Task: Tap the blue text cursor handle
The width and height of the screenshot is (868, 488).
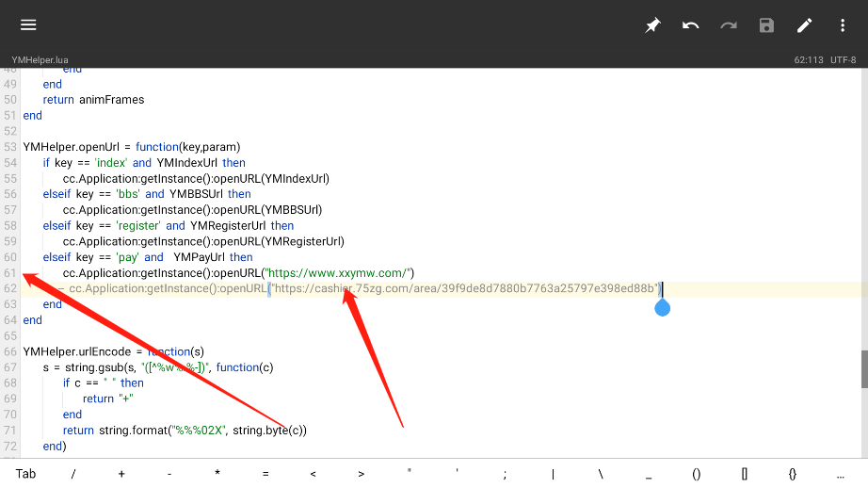Action: (662, 307)
